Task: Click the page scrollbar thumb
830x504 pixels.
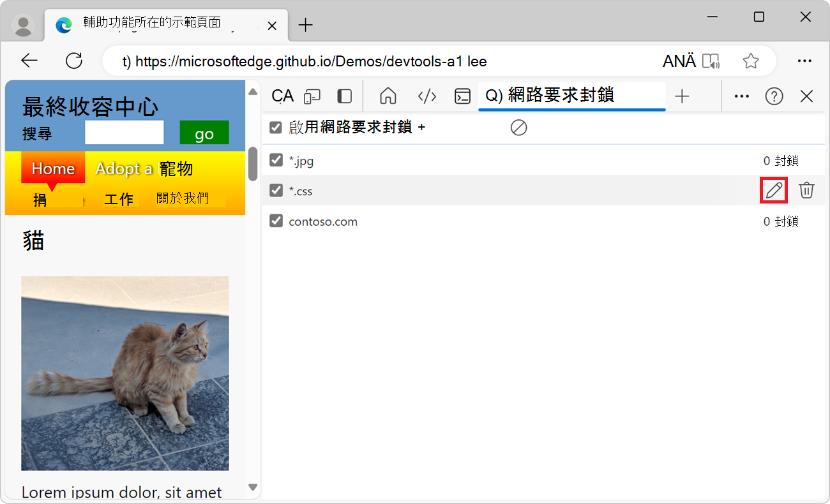Action: [253, 164]
